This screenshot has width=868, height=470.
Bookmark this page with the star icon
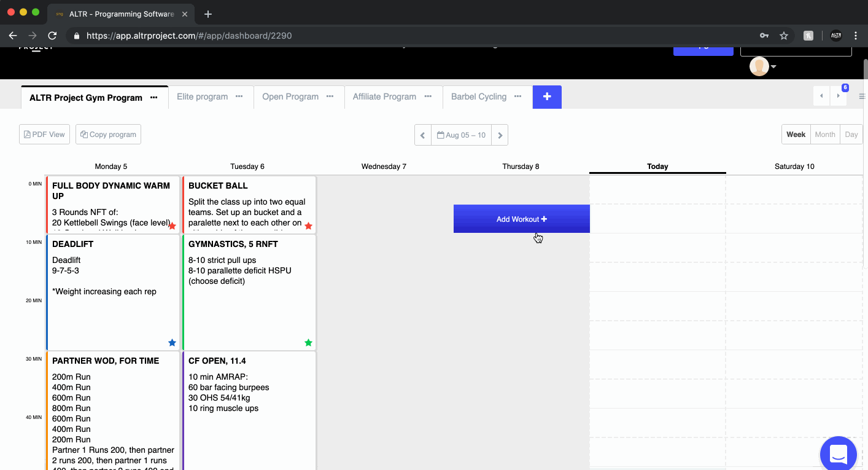click(784, 36)
